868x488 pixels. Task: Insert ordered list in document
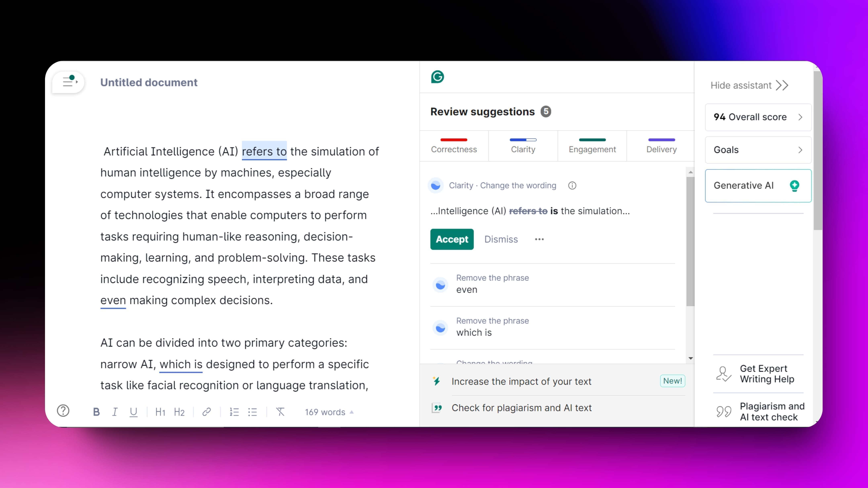(x=235, y=412)
